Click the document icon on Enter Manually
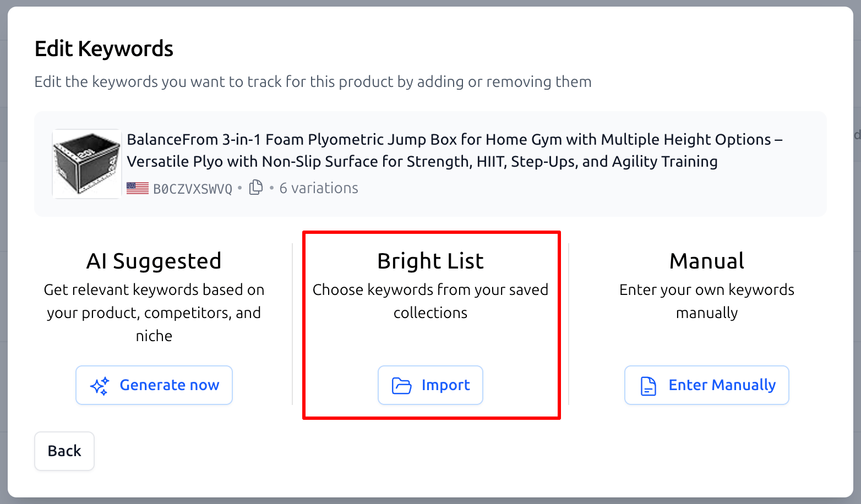The height and width of the screenshot is (504, 861). pos(649,386)
